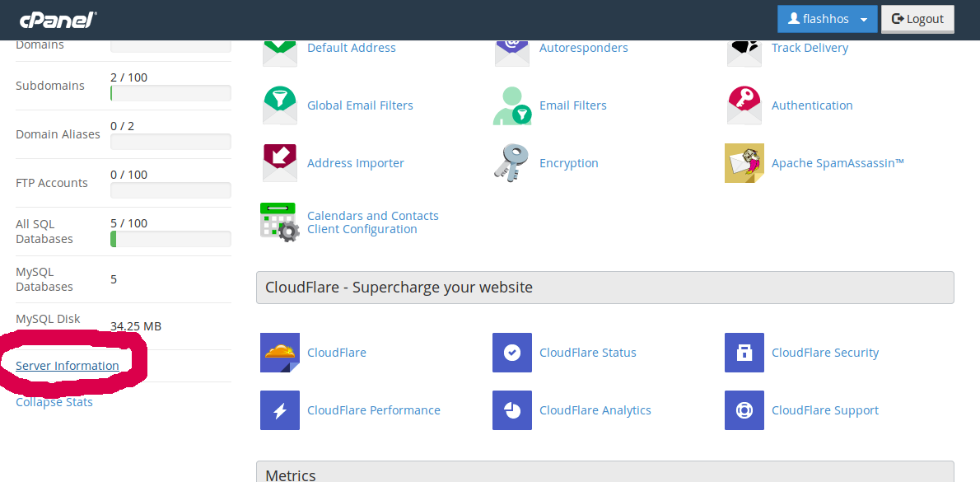Open the Default Address link
This screenshot has height=482, width=980.
352,48
